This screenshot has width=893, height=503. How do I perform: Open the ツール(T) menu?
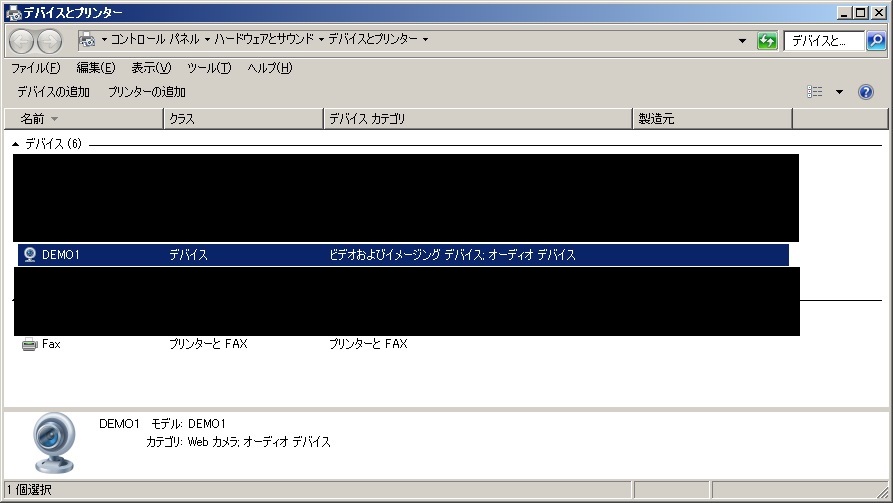point(209,68)
